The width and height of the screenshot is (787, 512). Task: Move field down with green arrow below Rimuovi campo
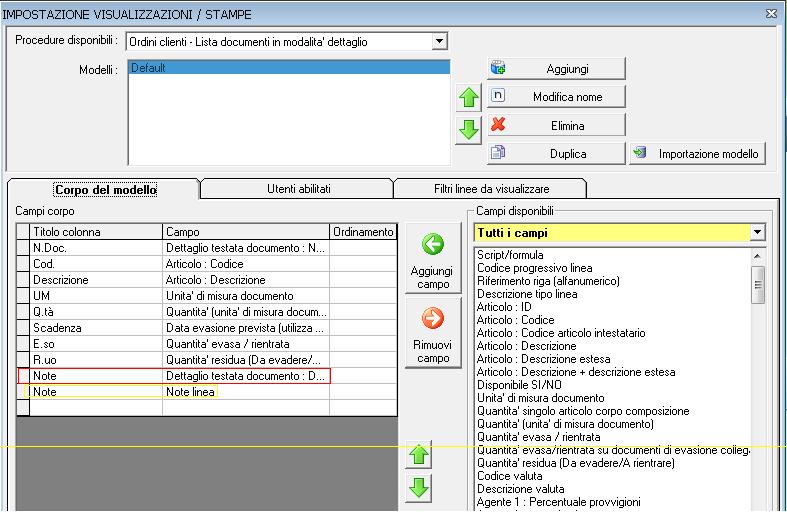coord(419,488)
